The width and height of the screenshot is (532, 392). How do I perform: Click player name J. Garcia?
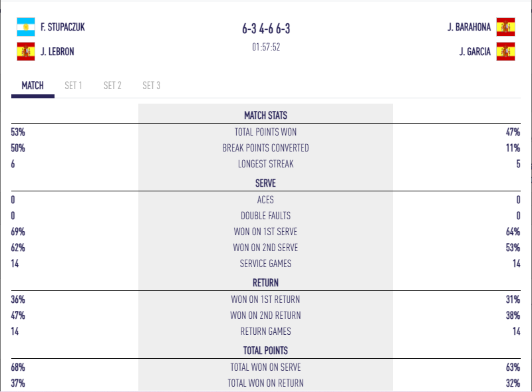(475, 51)
